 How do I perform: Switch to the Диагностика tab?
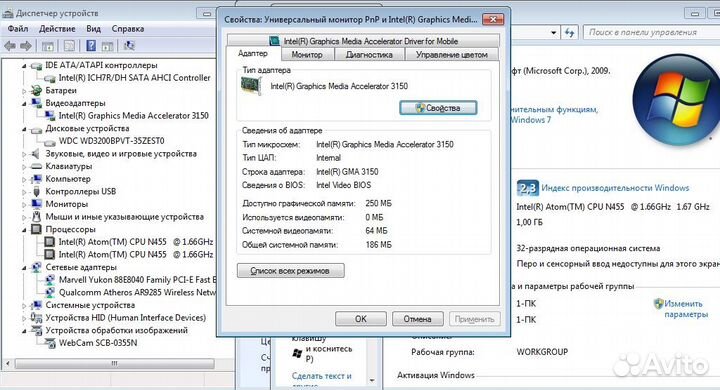click(x=369, y=54)
